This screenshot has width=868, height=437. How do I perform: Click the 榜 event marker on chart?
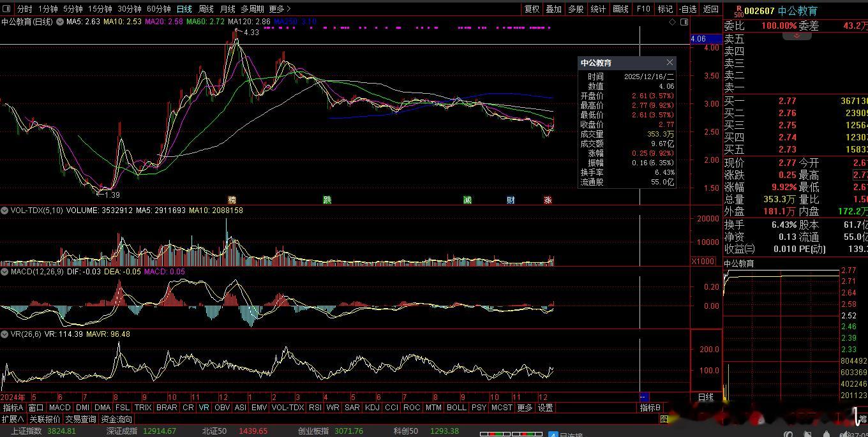(232, 200)
